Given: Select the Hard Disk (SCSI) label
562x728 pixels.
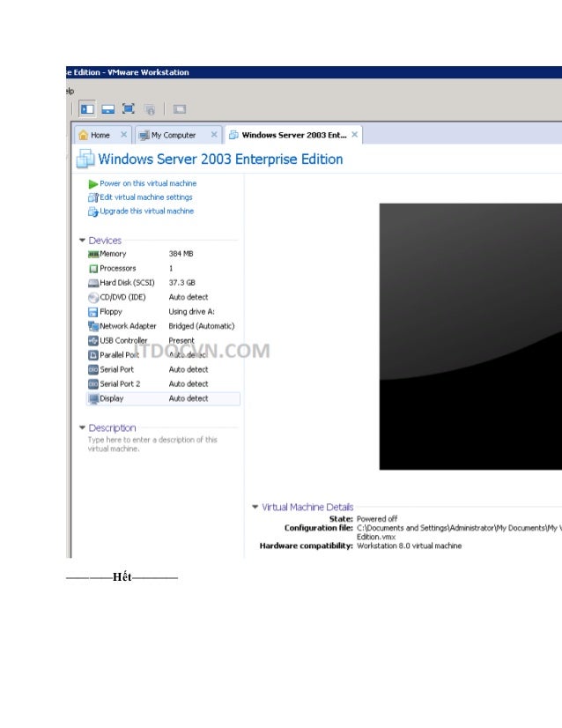Looking at the screenshot, I should pos(127,283).
